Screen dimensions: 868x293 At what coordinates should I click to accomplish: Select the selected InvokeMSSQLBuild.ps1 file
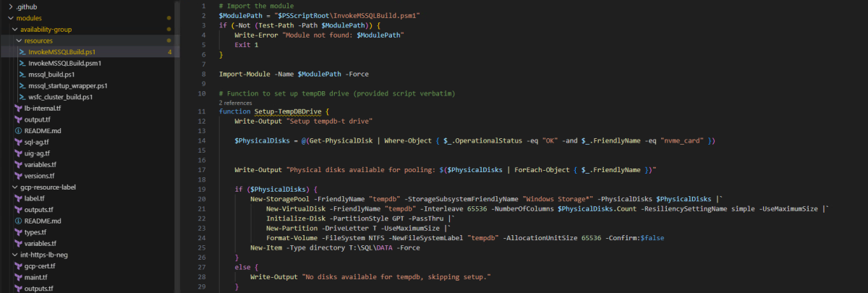pos(61,52)
